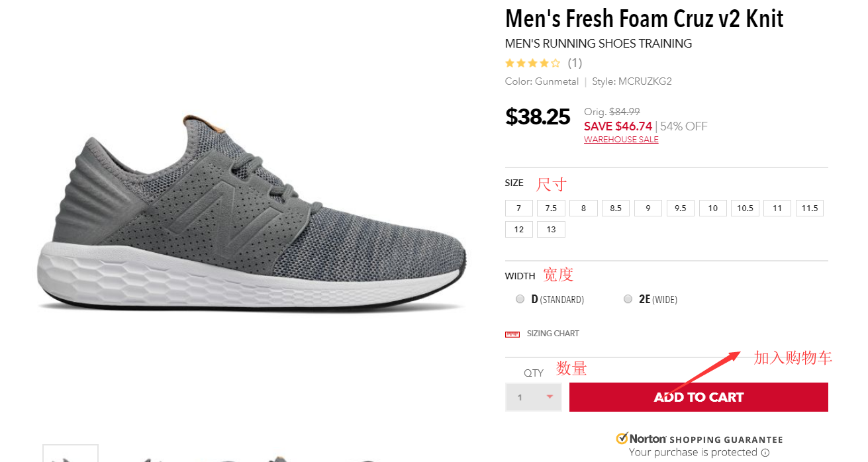Choose size 13

pos(551,230)
